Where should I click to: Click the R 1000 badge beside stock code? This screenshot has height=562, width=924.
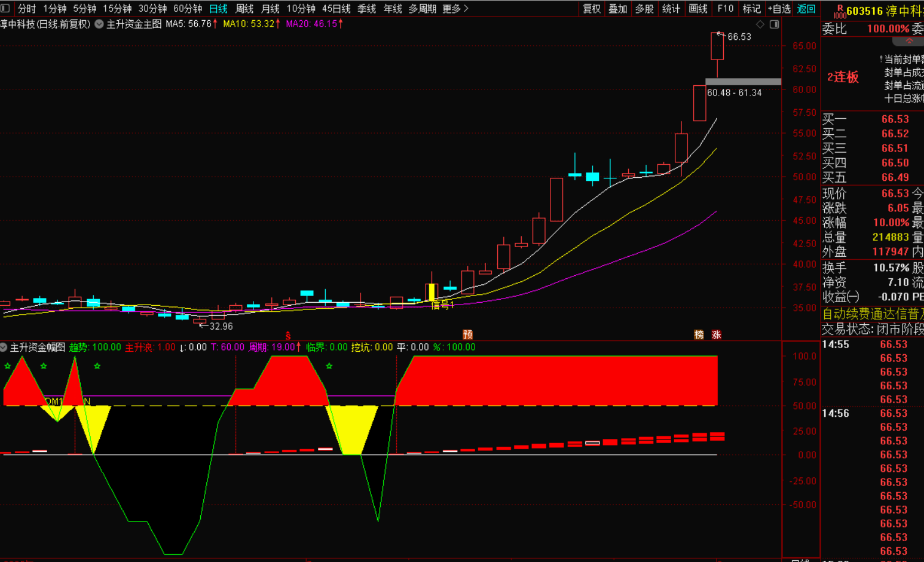839,12
